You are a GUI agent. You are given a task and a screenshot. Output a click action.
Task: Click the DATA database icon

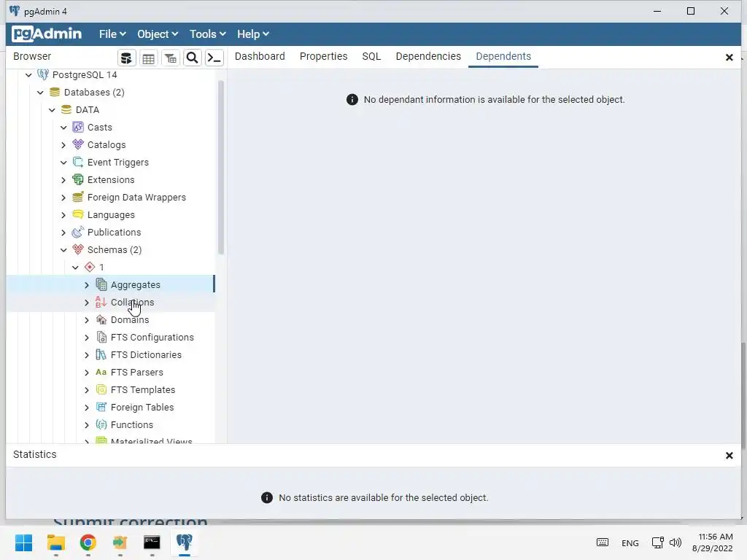click(x=66, y=109)
